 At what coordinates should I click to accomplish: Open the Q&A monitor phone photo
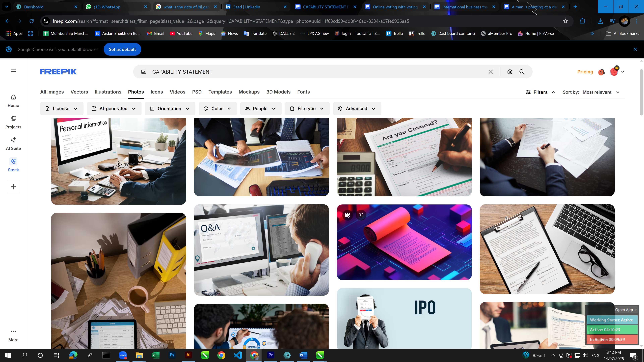click(261, 250)
